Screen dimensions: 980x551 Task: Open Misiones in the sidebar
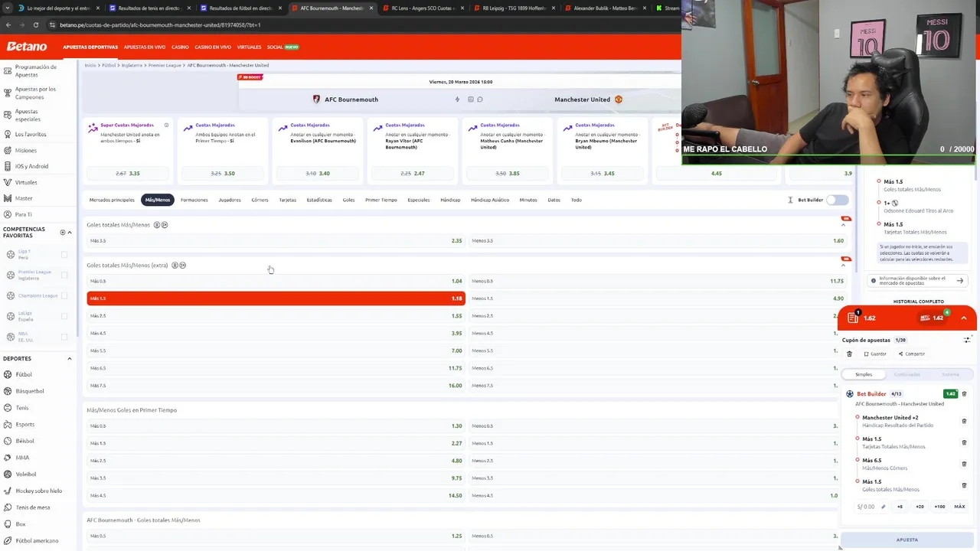[25, 150]
